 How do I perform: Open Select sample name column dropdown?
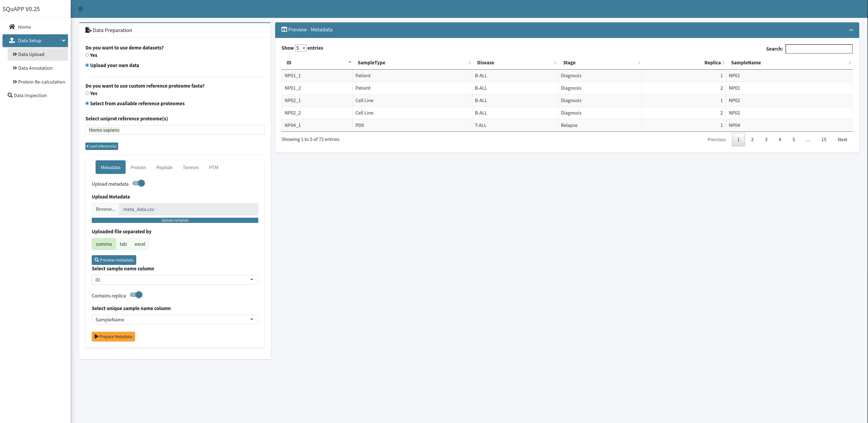pyautogui.click(x=175, y=280)
